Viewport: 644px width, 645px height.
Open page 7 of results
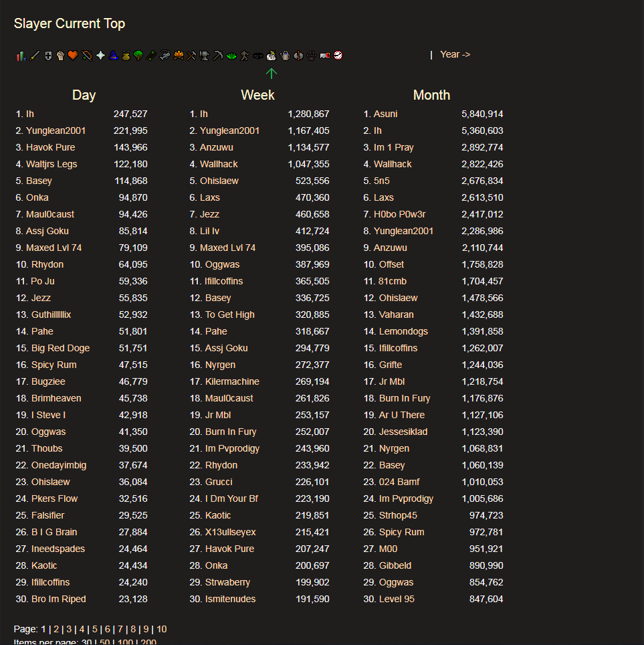click(120, 629)
